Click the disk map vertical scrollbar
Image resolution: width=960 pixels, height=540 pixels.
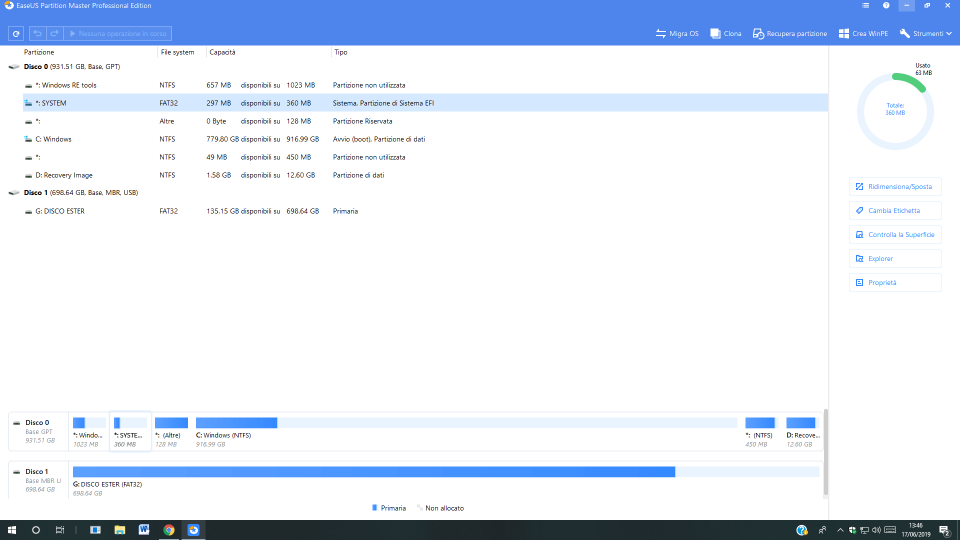pyautogui.click(x=825, y=453)
